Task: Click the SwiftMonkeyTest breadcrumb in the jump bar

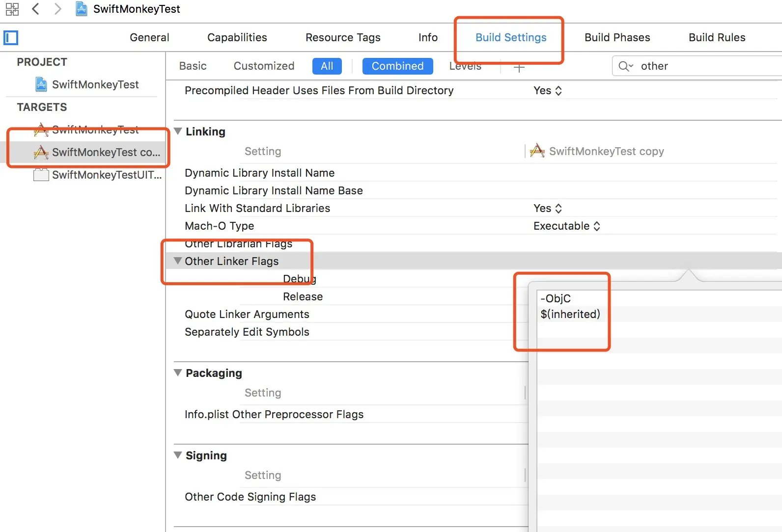Action: tap(128, 9)
